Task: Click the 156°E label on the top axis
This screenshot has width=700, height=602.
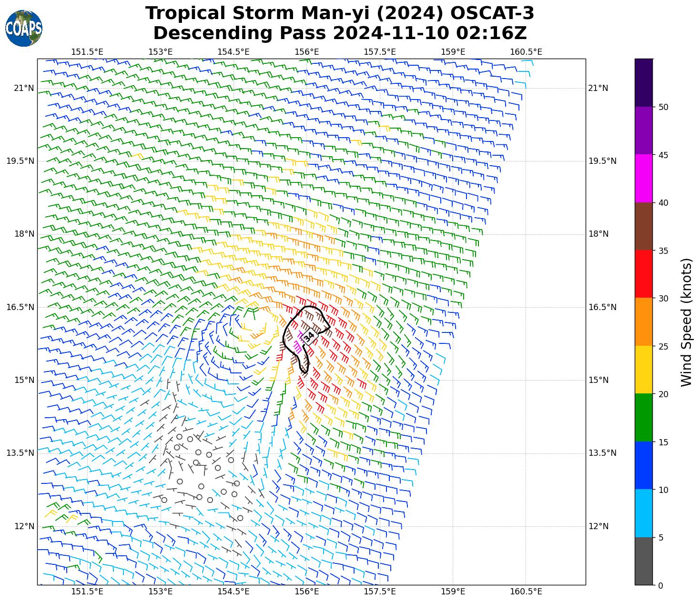Action: (306, 52)
